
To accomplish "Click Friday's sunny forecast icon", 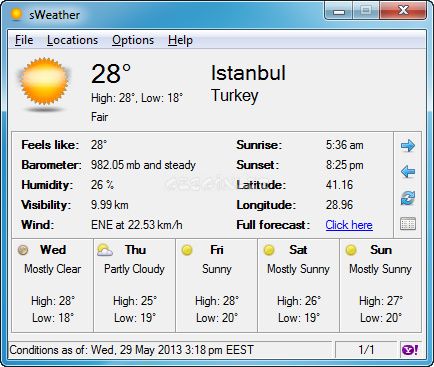I will coord(187,250).
